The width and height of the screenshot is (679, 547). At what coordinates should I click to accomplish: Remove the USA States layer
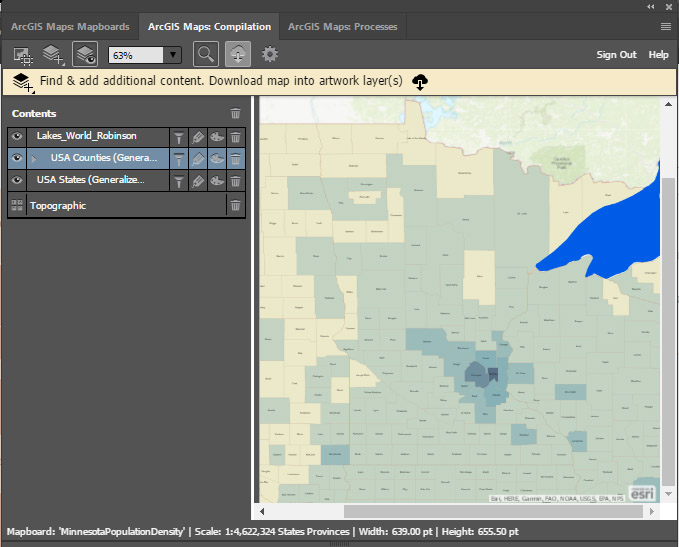(236, 181)
